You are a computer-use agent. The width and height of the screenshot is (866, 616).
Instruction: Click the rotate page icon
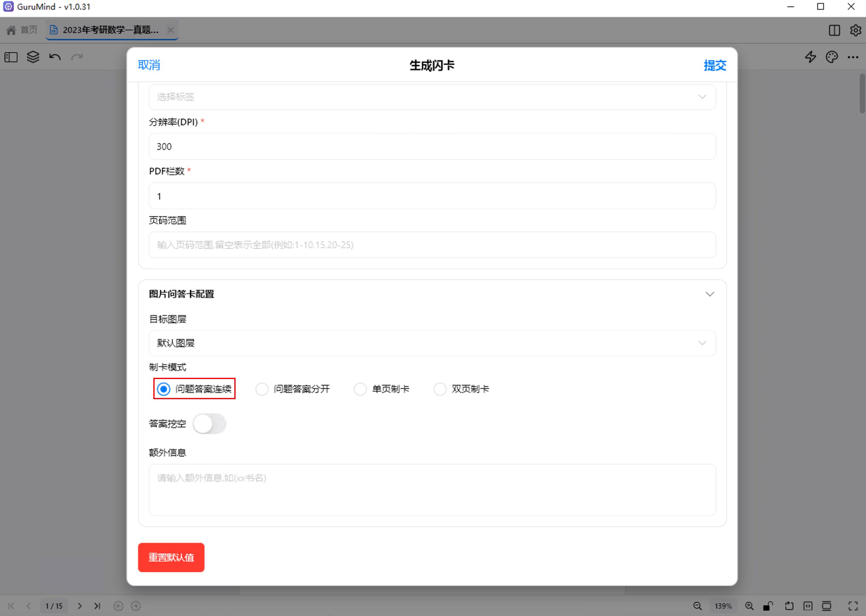pos(789,606)
